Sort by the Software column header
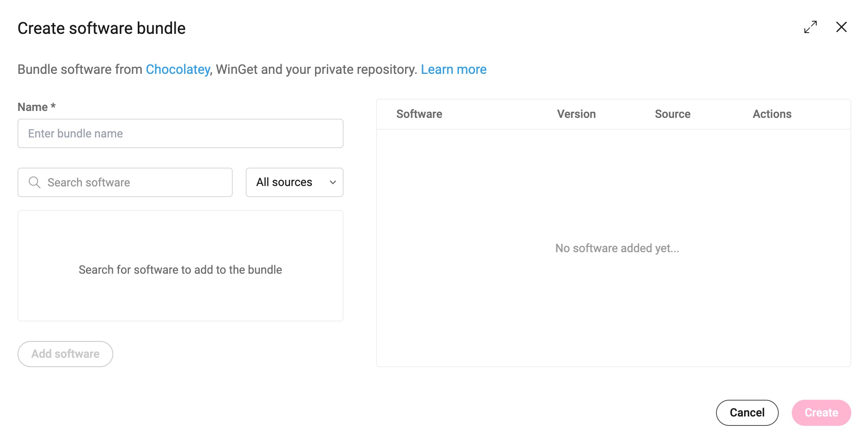 pos(419,114)
